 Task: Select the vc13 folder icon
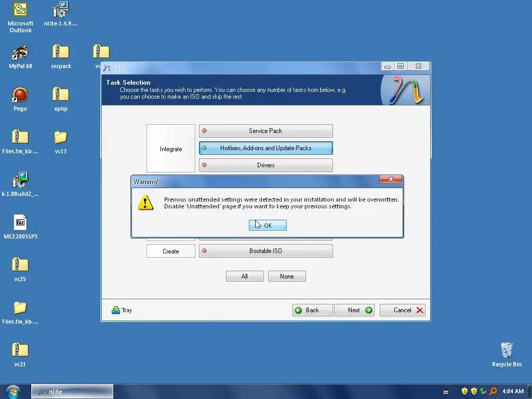(61, 142)
